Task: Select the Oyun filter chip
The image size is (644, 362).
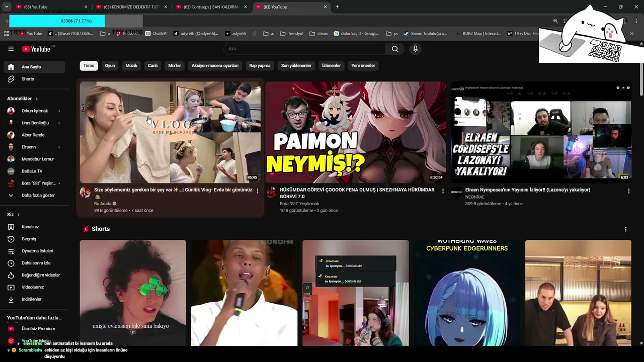Action: tap(110, 66)
